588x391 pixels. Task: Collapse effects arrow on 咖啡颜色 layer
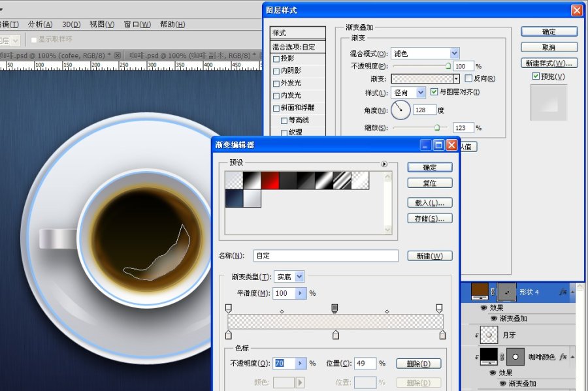[572, 357]
